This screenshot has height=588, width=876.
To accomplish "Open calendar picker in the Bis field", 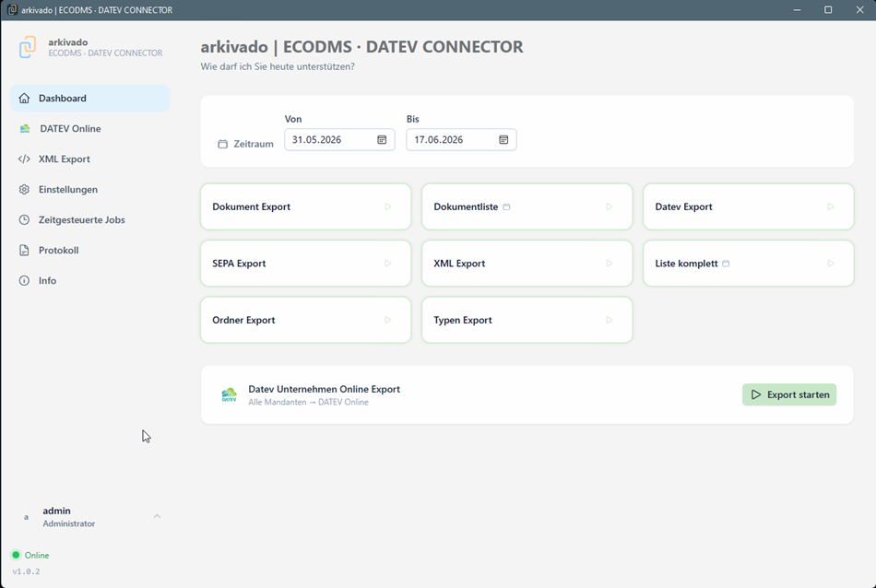I will (x=503, y=139).
